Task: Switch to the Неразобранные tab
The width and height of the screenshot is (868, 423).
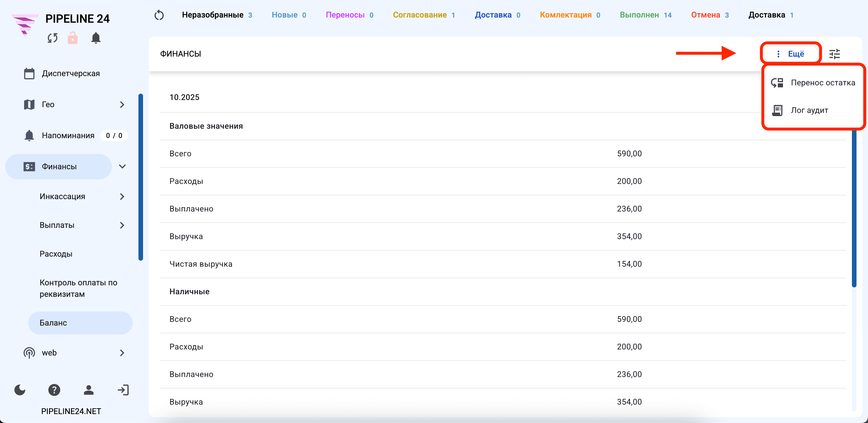Action: pyautogui.click(x=217, y=15)
